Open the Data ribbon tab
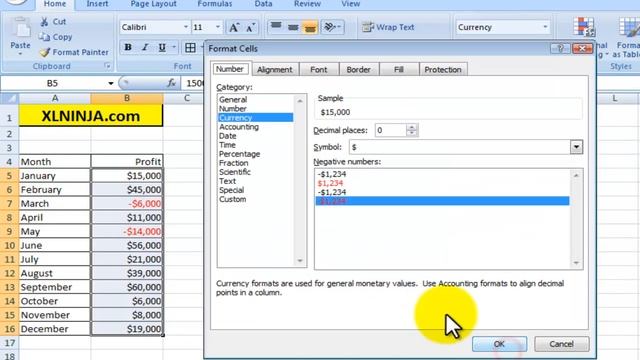The height and width of the screenshot is (360, 640). point(263,4)
